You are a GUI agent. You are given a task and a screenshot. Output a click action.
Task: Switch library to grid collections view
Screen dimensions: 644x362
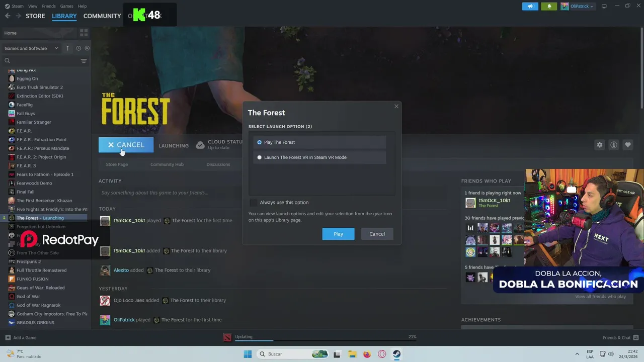84,33
